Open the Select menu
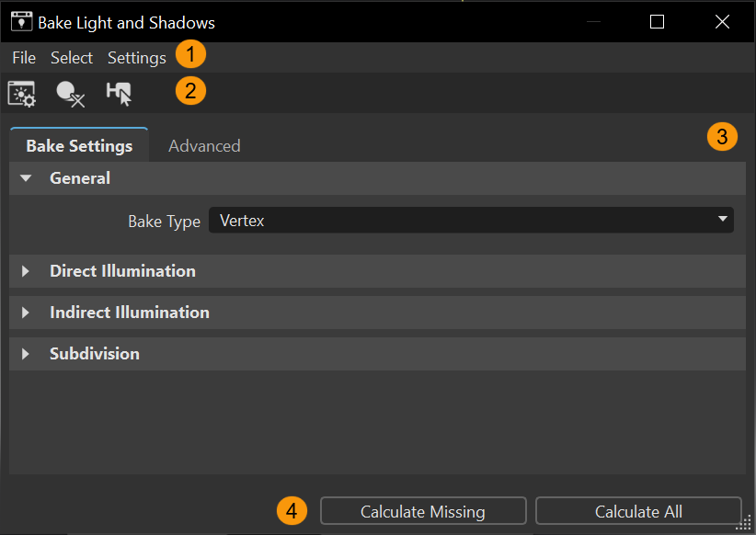 [72, 58]
